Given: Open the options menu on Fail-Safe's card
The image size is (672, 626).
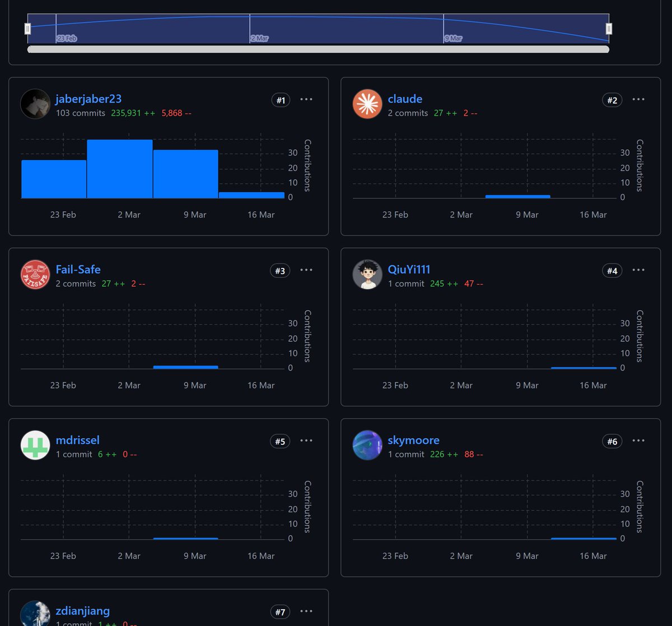Looking at the screenshot, I should click(306, 270).
